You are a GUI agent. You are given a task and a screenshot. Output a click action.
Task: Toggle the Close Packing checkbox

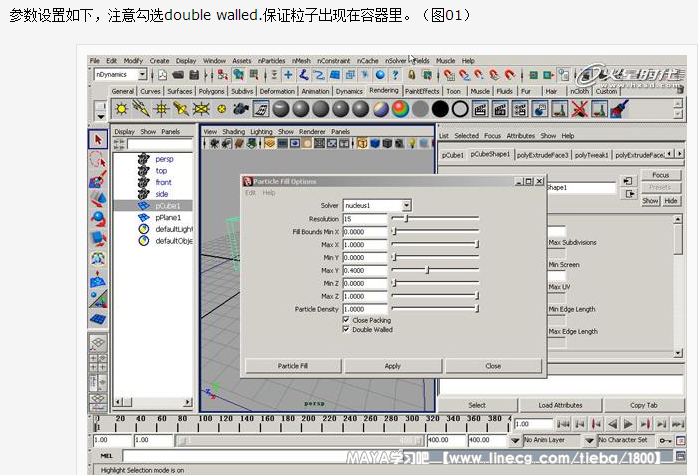[346, 320]
